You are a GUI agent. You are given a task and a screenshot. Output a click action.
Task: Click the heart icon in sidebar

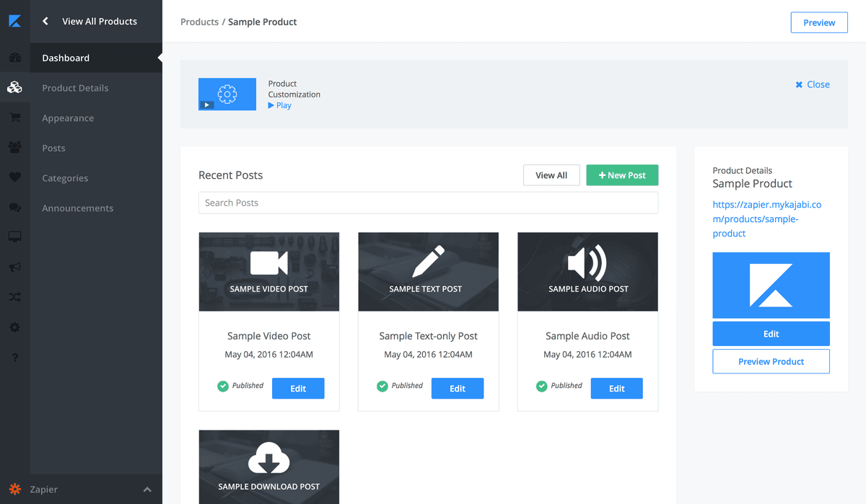tap(14, 177)
